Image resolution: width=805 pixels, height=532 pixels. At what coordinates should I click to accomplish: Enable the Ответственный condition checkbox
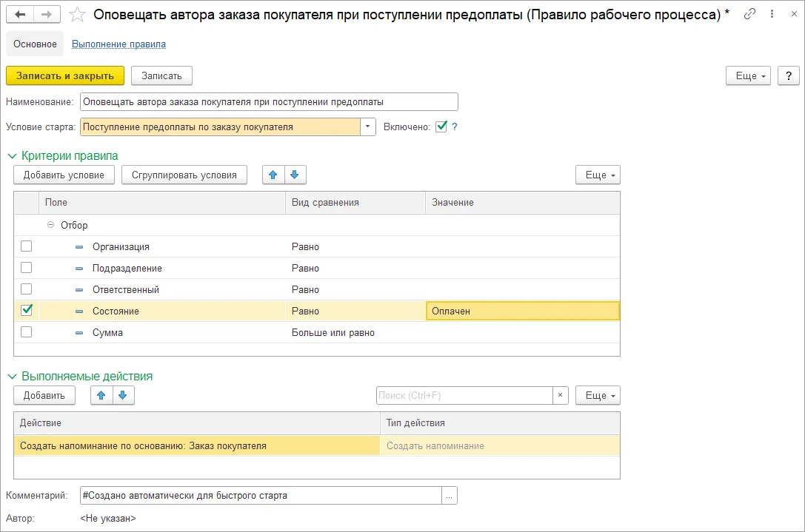(26, 289)
